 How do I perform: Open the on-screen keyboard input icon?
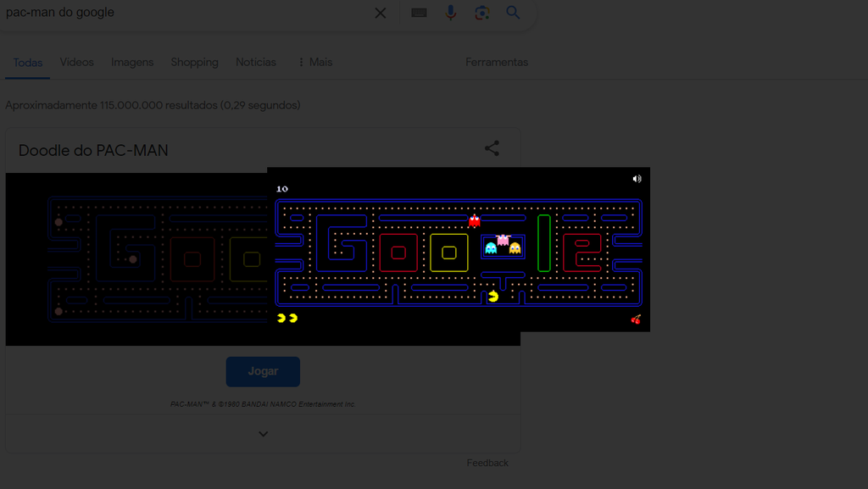[x=419, y=13]
